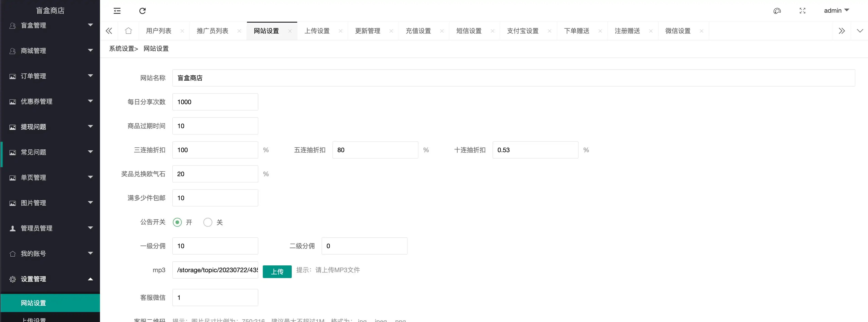Close the 推广员列表 tab
Screen dimensions: 868x322
239,31
